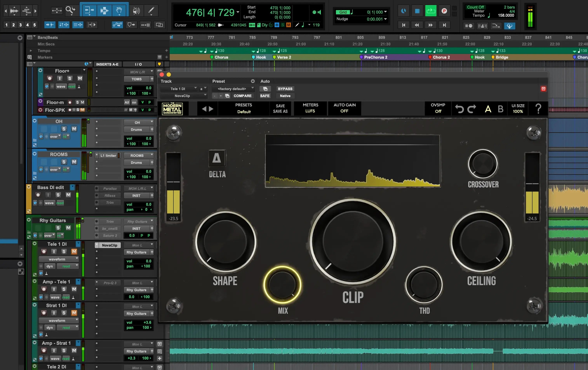The width and height of the screenshot is (588, 370).
Task: Expand the Tempo ruler disclosure triangle
Action: point(31,51)
